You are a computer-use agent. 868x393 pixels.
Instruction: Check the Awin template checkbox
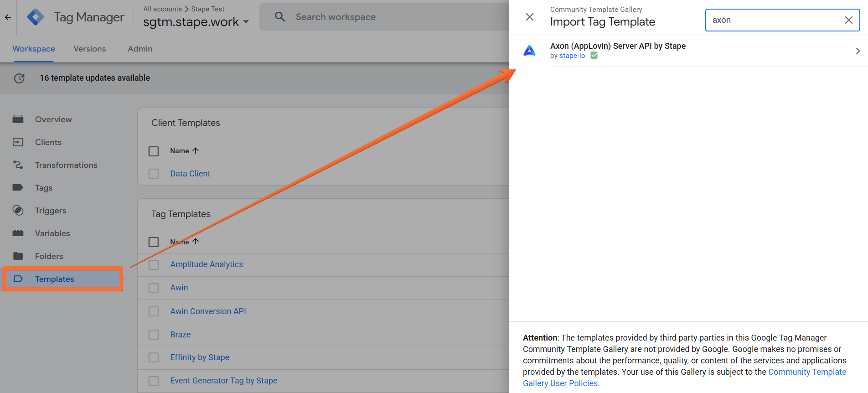click(x=154, y=288)
